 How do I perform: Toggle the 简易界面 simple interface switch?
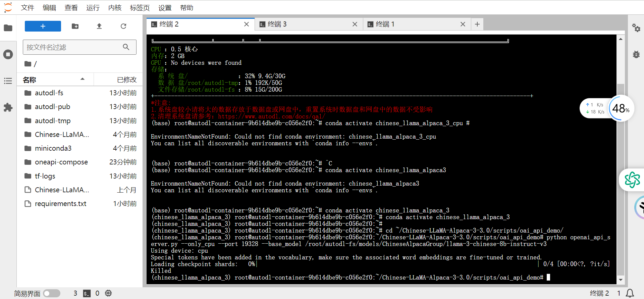(52, 293)
